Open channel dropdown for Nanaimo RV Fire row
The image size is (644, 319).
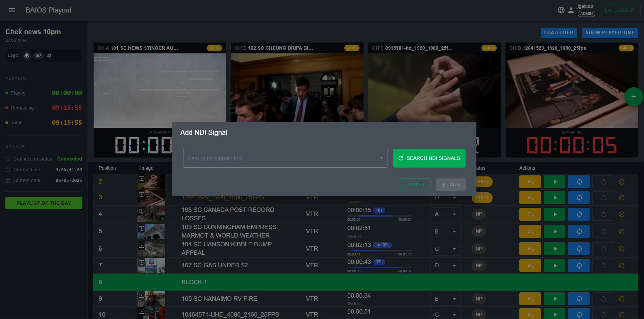[x=445, y=299]
